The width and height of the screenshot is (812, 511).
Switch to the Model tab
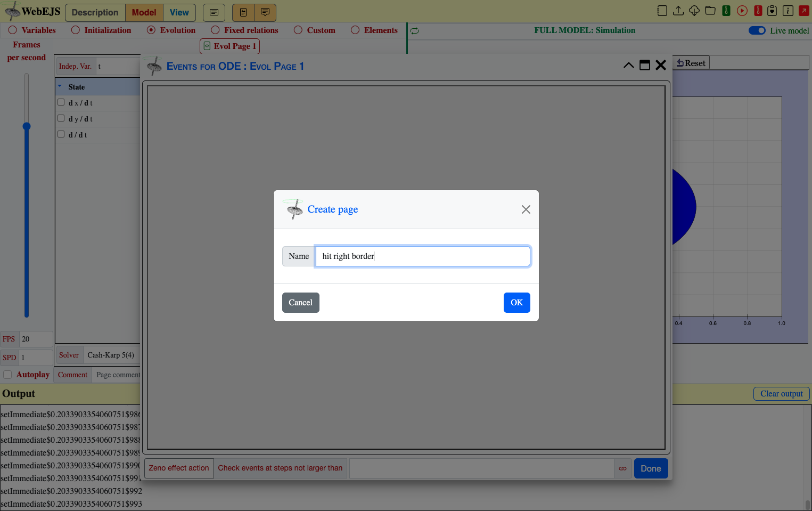144,12
